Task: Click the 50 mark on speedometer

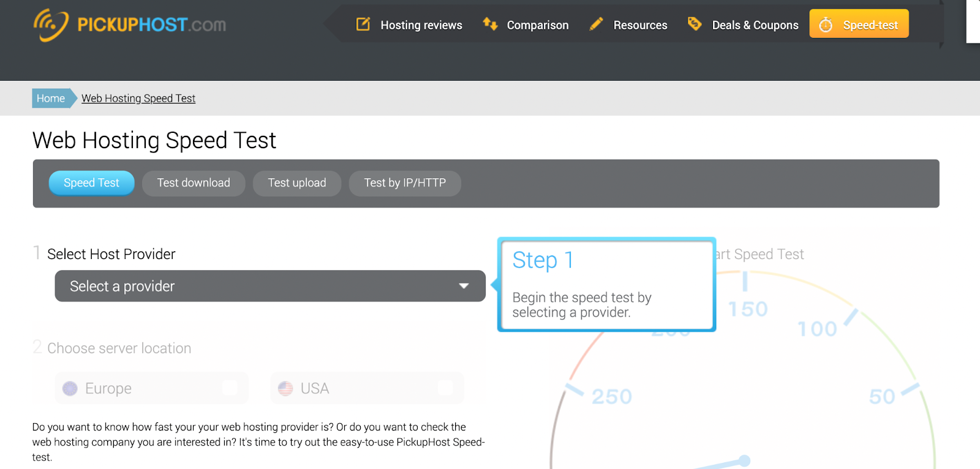Action: click(x=882, y=397)
